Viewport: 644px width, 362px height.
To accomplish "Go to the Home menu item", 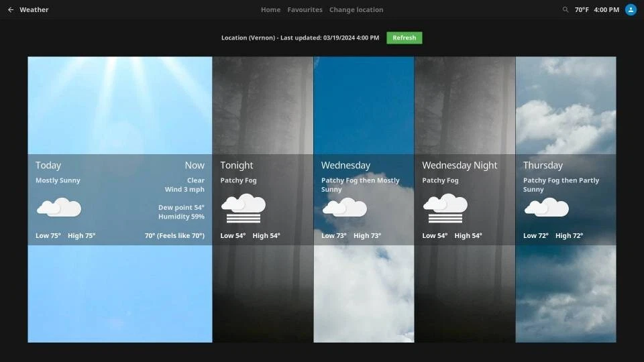I will click(x=270, y=10).
